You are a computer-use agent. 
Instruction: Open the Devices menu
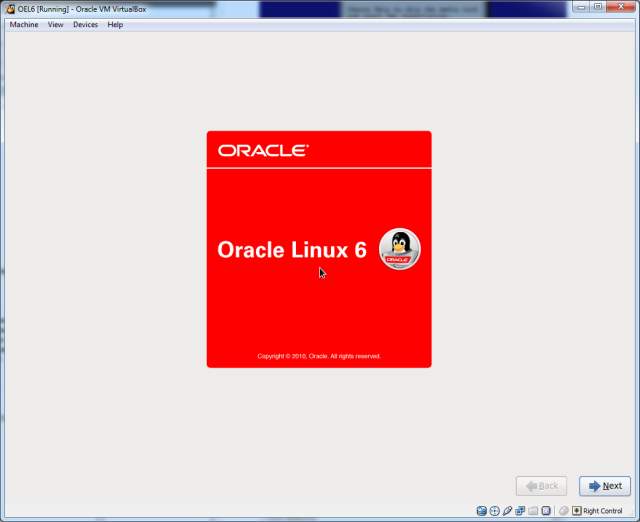(85, 25)
